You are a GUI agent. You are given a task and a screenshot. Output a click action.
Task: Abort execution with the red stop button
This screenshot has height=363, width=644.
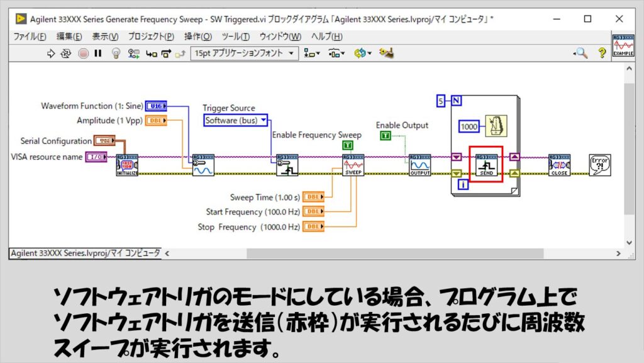84,53
